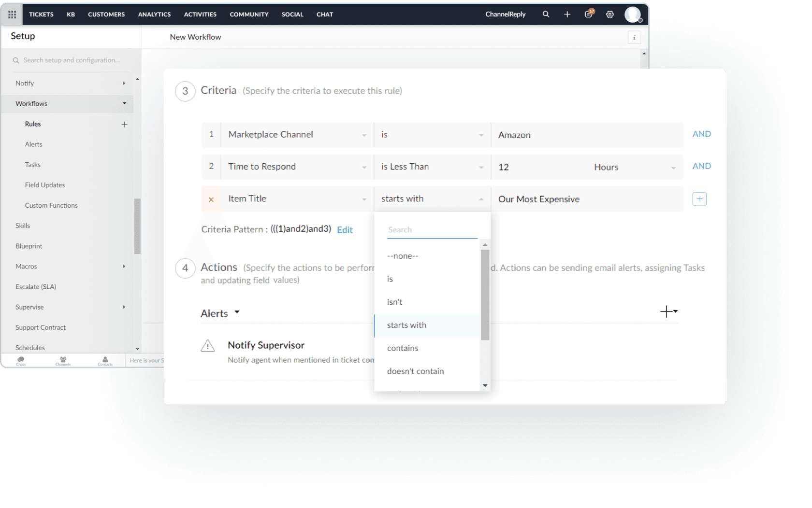Collapse the Workflows sidebar section
This screenshot has height=508, width=812.
click(124, 103)
